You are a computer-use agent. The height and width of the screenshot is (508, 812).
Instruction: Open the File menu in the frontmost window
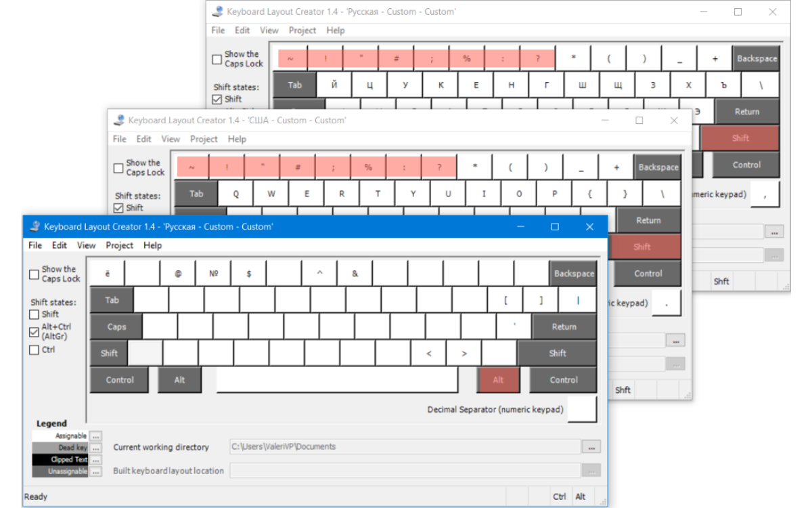(35, 245)
